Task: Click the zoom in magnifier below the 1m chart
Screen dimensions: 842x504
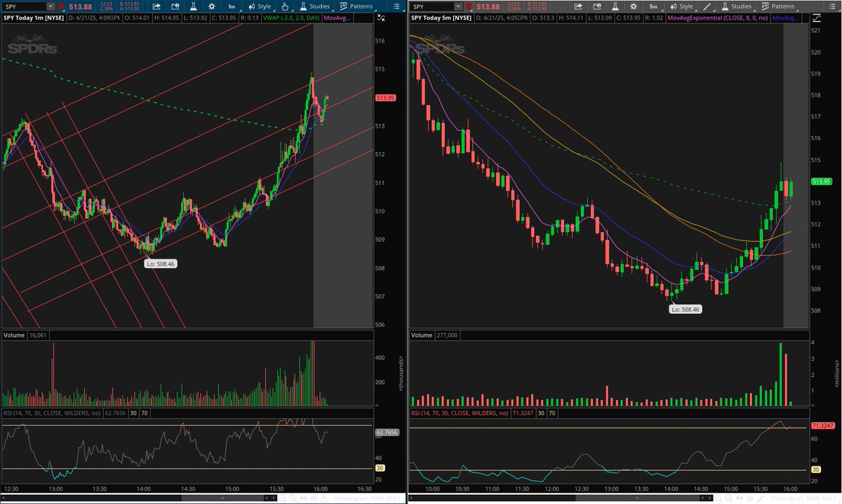Action: point(293,498)
